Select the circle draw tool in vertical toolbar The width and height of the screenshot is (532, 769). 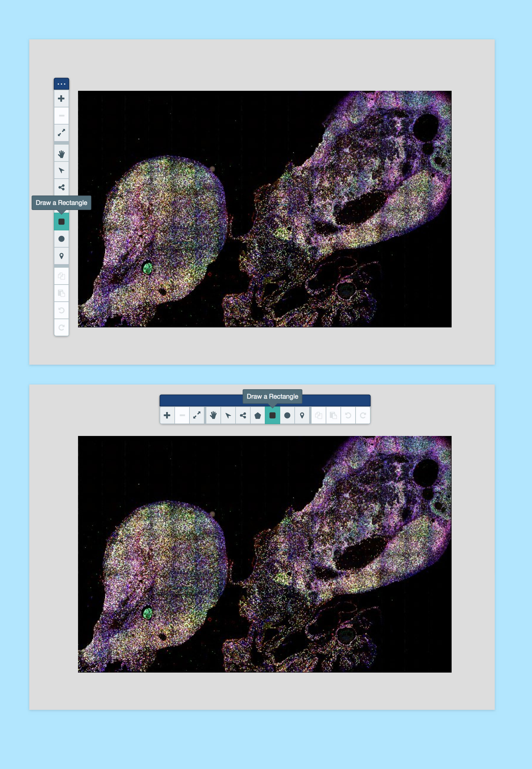click(61, 239)
